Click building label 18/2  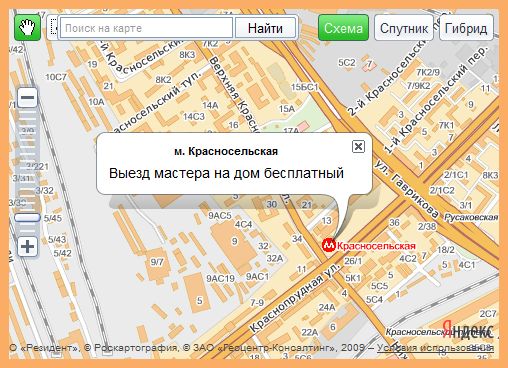446,250
